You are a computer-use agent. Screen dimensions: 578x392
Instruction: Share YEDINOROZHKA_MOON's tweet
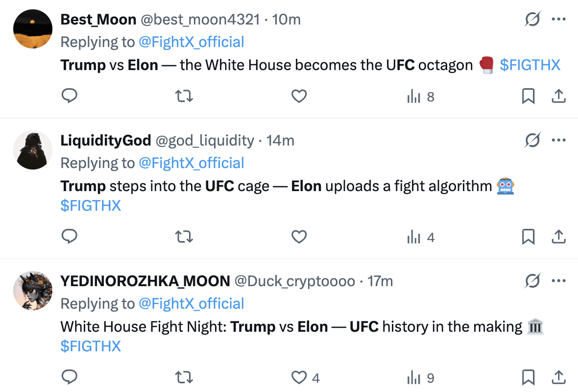pyautogui.click(x=558, y=378)
